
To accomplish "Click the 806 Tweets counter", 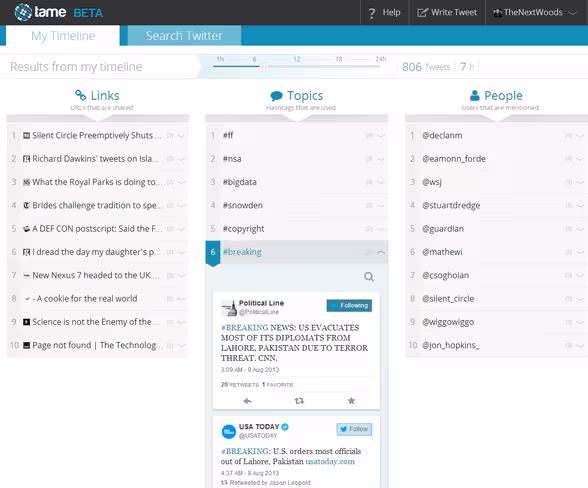I will (426, 67).
